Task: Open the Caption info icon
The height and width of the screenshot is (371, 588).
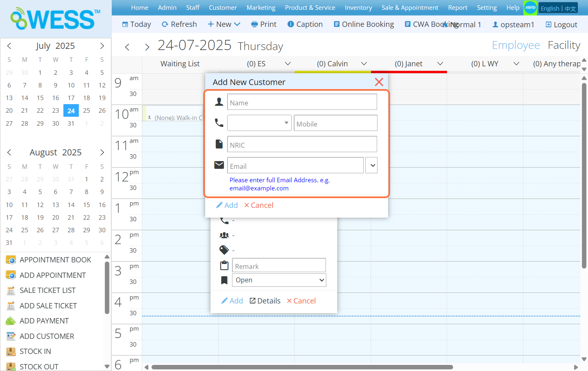Action: [291, 24]
